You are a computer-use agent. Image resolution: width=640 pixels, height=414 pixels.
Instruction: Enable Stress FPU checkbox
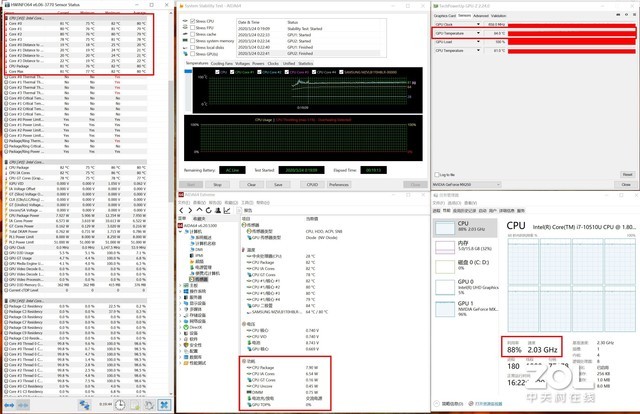coord(193,28)
